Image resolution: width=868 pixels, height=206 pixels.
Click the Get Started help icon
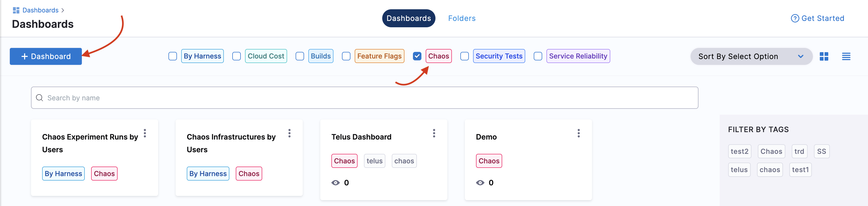coord(795,19)
